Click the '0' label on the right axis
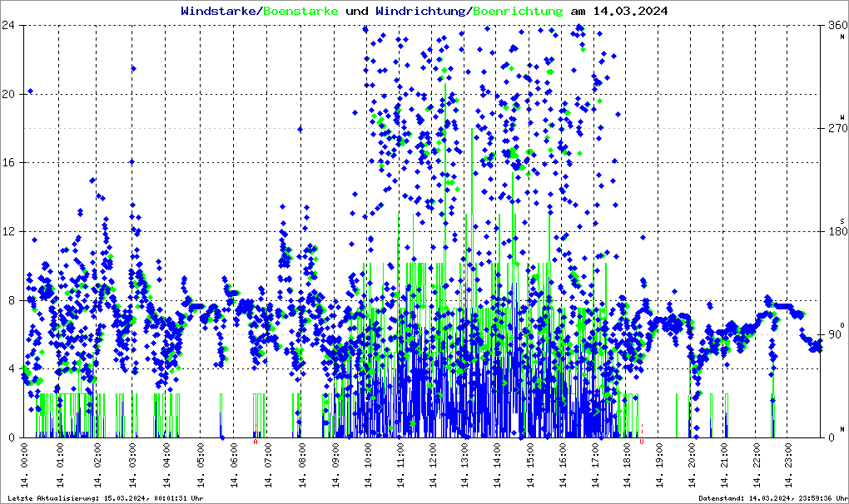 click(x=832, y=437)
